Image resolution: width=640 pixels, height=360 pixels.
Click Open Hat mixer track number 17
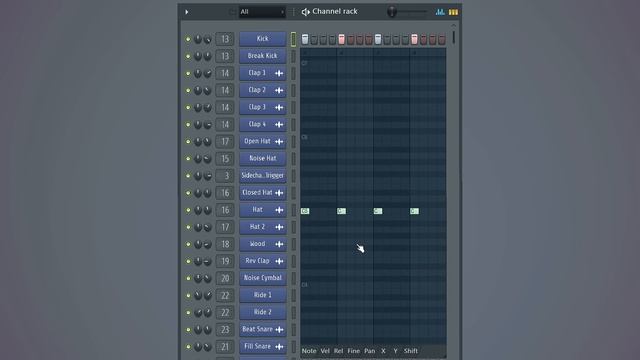pyautogui.click(x=225, y=142)
